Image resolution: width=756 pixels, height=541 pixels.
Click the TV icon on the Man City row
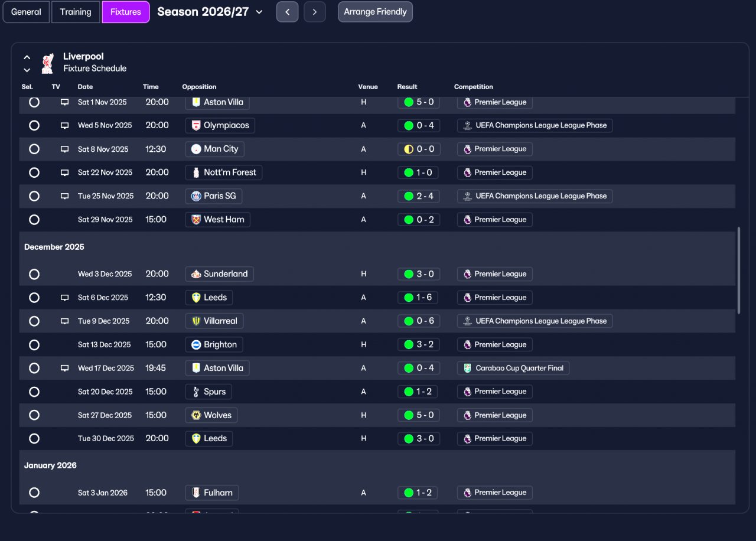tap(64, 149)
